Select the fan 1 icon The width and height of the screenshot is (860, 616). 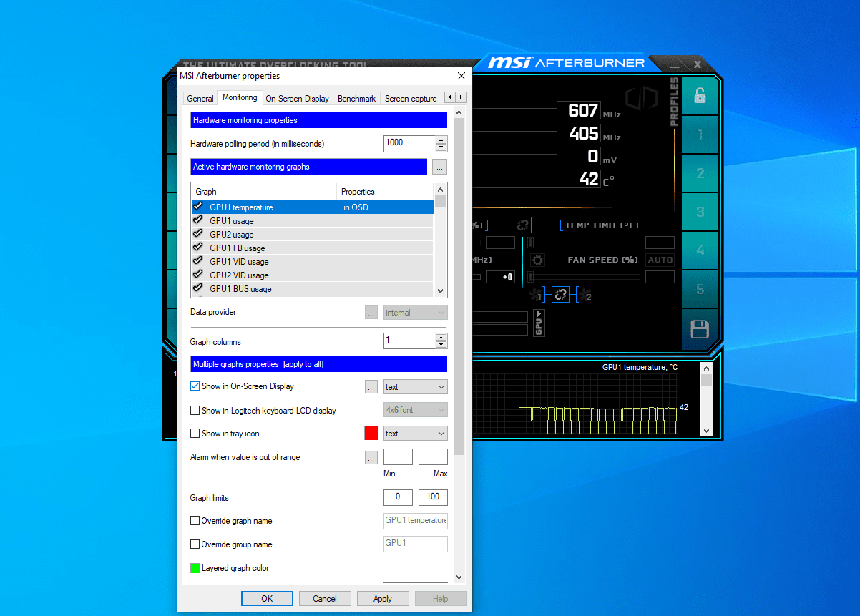pos(536,294)
